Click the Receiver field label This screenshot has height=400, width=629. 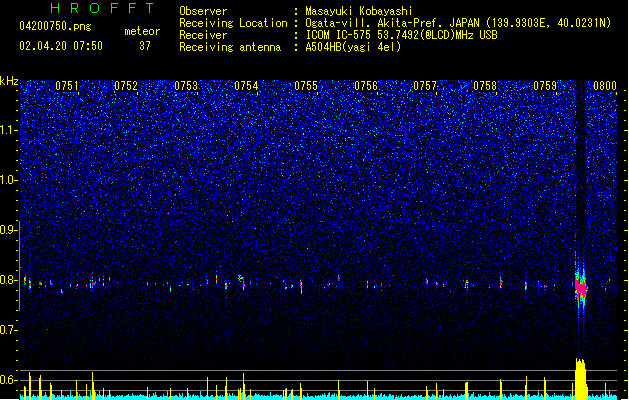tap(203, 35)
